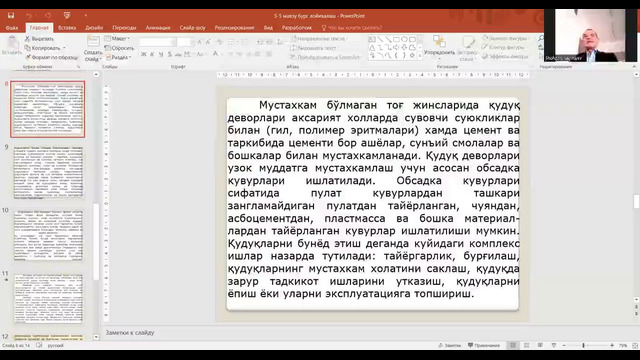
Task: Click the slide sorter view icon
Action: 527,345
